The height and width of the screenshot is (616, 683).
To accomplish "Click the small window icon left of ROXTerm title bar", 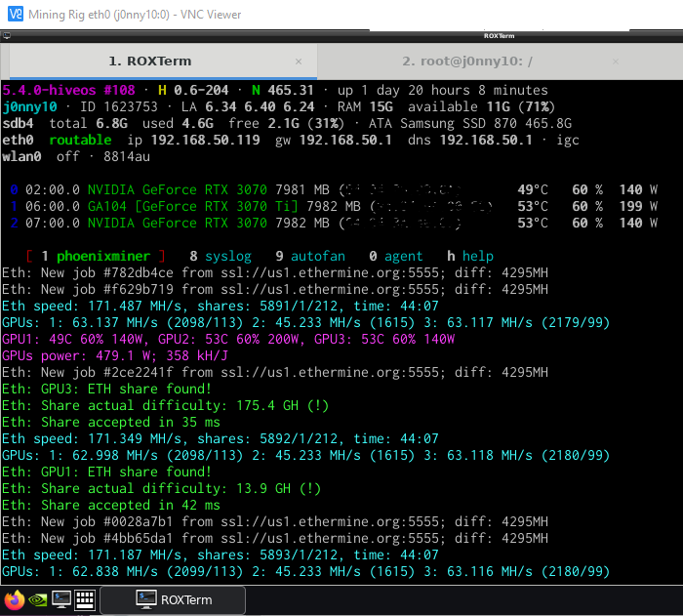I will [6, 35].
